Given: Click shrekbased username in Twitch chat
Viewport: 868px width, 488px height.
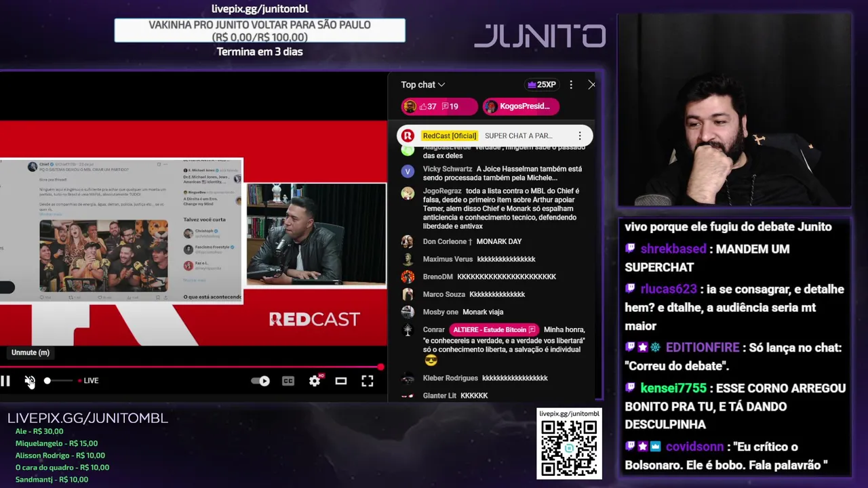Looking at the screenshot, I should coord(673,249).
